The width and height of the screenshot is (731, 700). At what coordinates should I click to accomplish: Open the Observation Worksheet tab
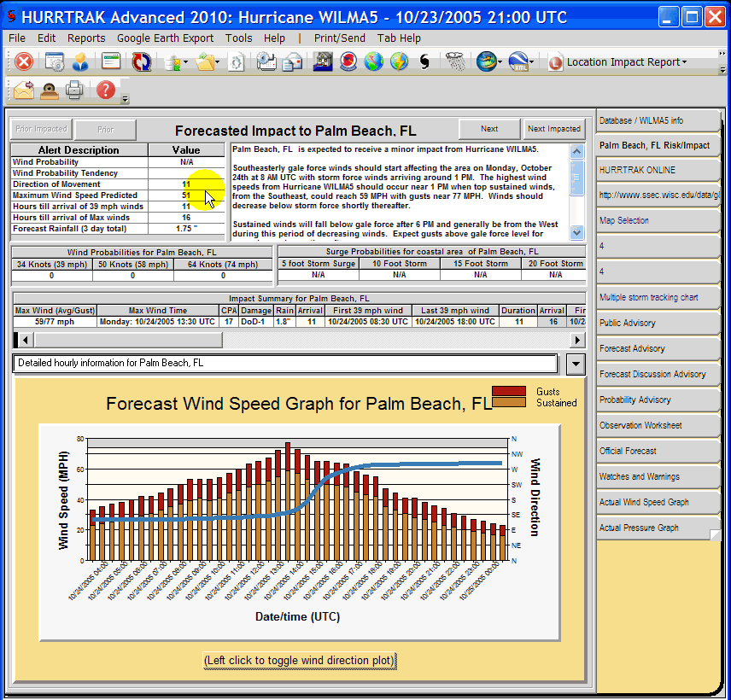pos(658,425)
